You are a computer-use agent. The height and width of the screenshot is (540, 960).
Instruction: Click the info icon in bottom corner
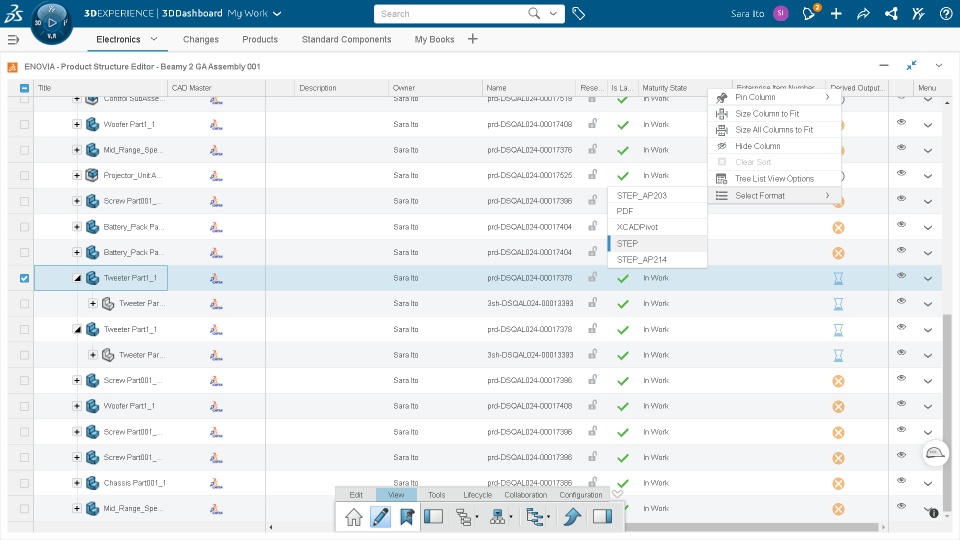pos(934,513)
